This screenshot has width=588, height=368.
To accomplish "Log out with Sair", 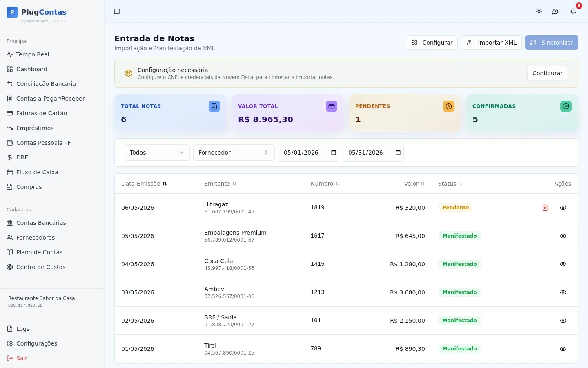I will coord(52,358).
